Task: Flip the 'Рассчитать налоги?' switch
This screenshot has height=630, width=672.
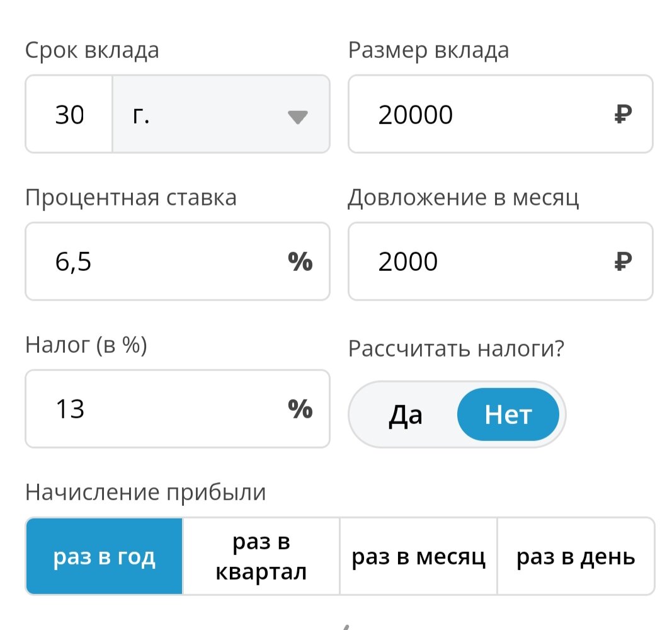Action: (457, 415)
